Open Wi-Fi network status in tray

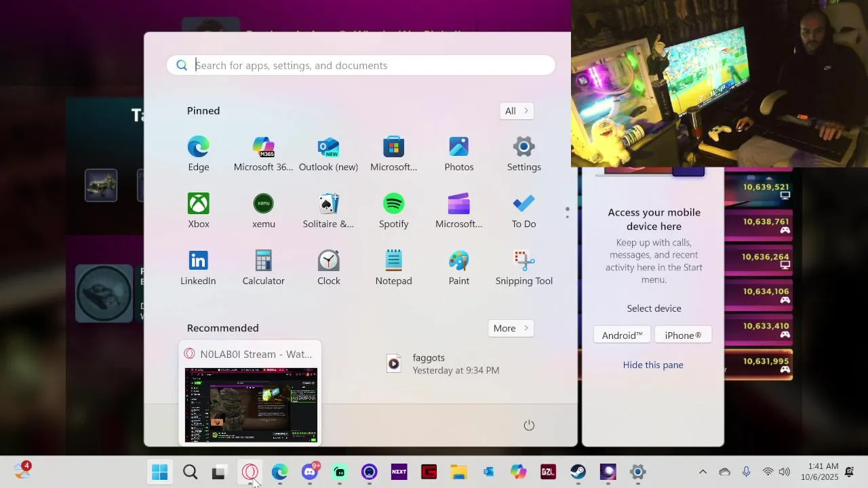tap(768, 472)
